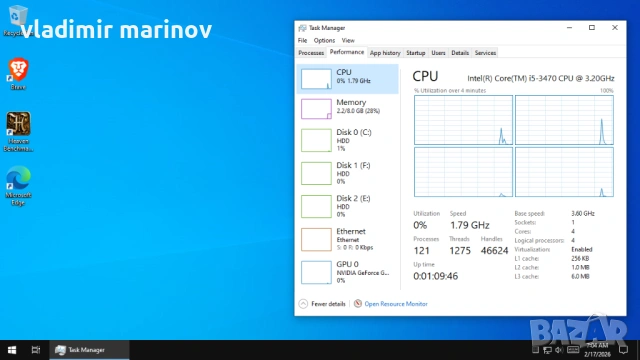Screen dimensions: 640x360
Task: Click the L3 cache 6.0 MB value
Action: point(580,276)
